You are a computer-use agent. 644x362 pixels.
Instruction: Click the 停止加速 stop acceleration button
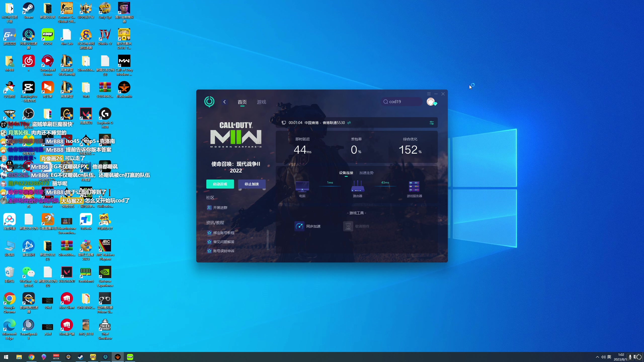click(251, 184)
